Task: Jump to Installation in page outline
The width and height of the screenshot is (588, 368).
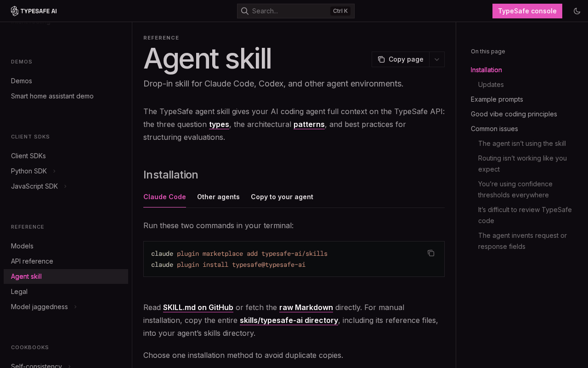Action: coord(486,70)
